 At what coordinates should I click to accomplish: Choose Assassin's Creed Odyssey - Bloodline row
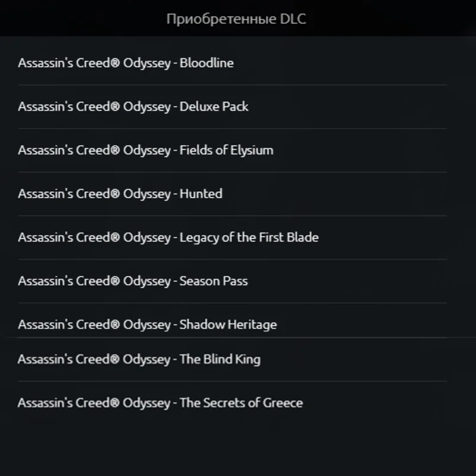click(126, 63)
